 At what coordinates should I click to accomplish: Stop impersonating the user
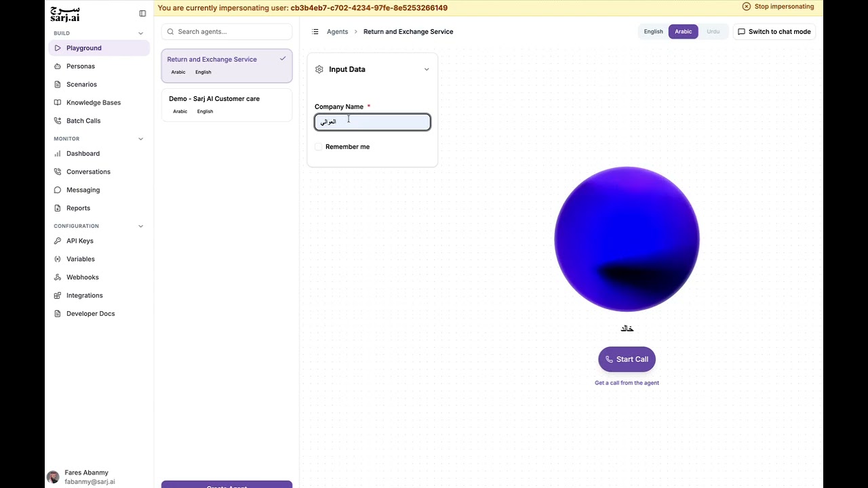(778, 7)
